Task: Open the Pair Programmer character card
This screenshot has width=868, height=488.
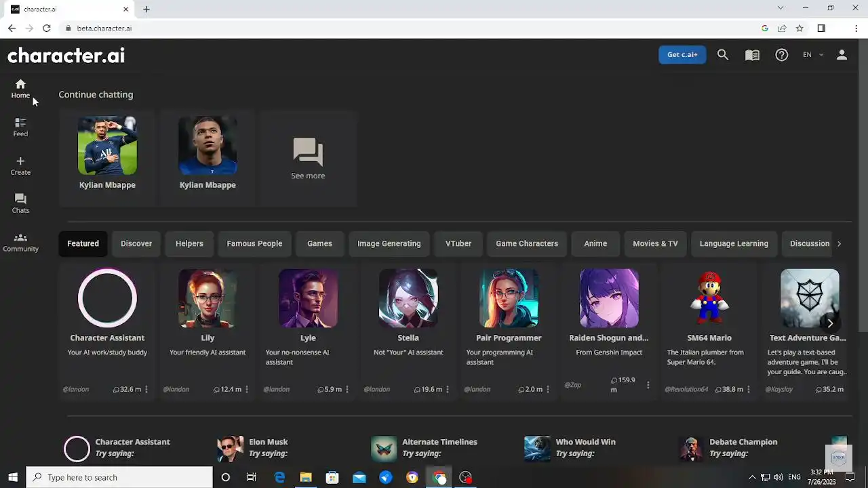Action: pyautogui.click(x=509, y=332)
